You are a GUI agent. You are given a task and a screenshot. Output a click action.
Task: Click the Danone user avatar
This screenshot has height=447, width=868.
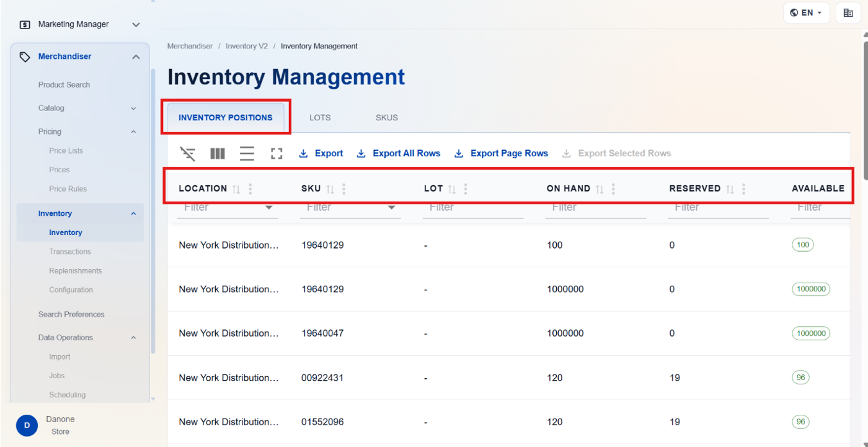coord(27,425)
